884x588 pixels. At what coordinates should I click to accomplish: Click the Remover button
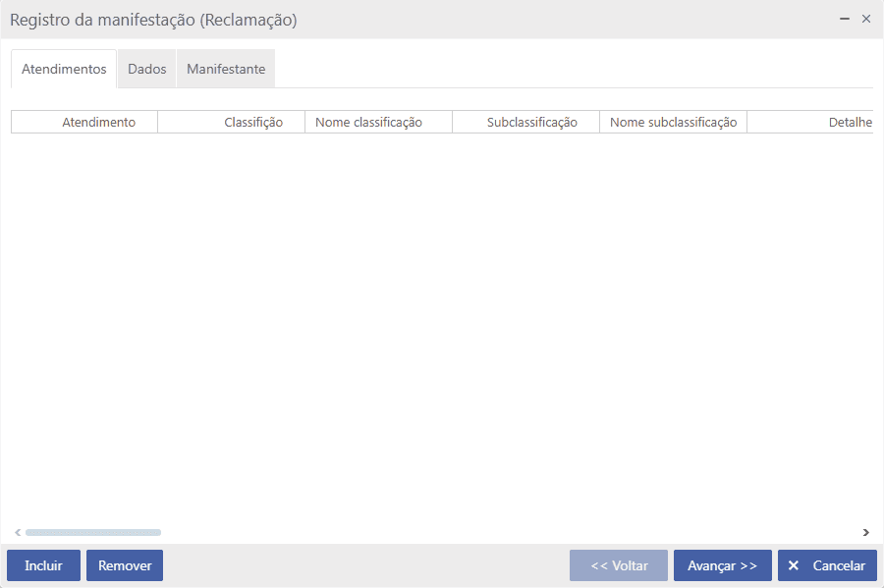[x=125, y=565]
